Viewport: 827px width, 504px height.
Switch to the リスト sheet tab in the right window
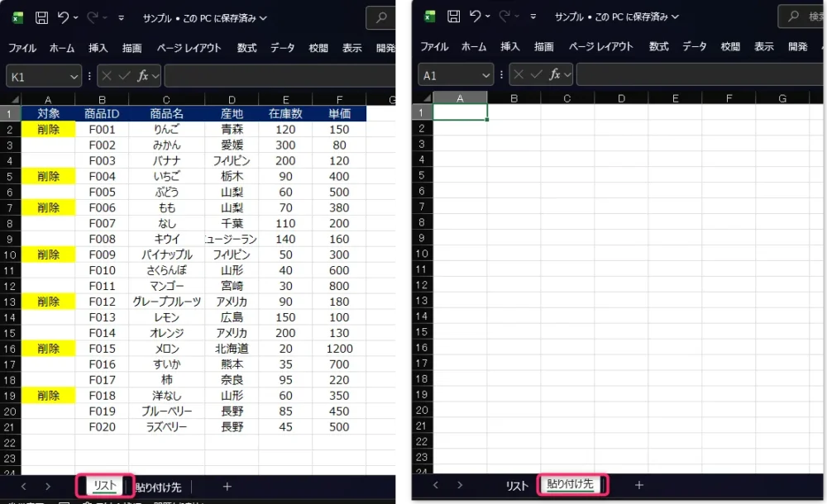[x=517, y=486]
